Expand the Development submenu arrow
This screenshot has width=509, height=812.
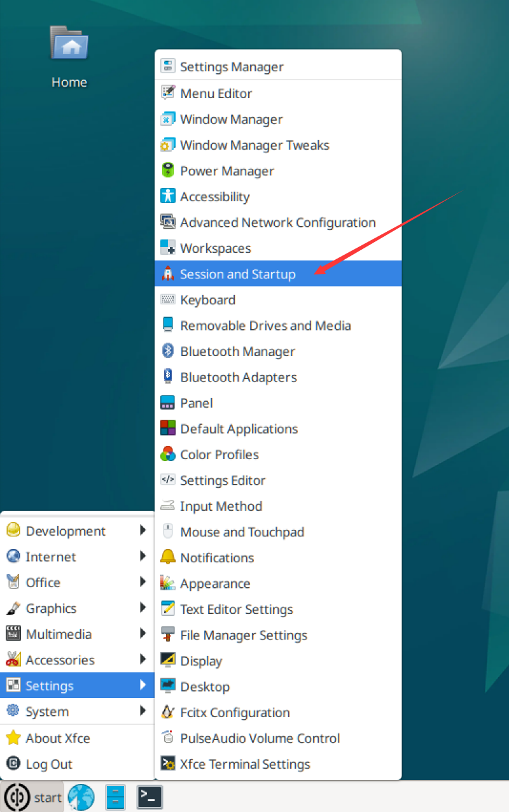click(143, 531)
